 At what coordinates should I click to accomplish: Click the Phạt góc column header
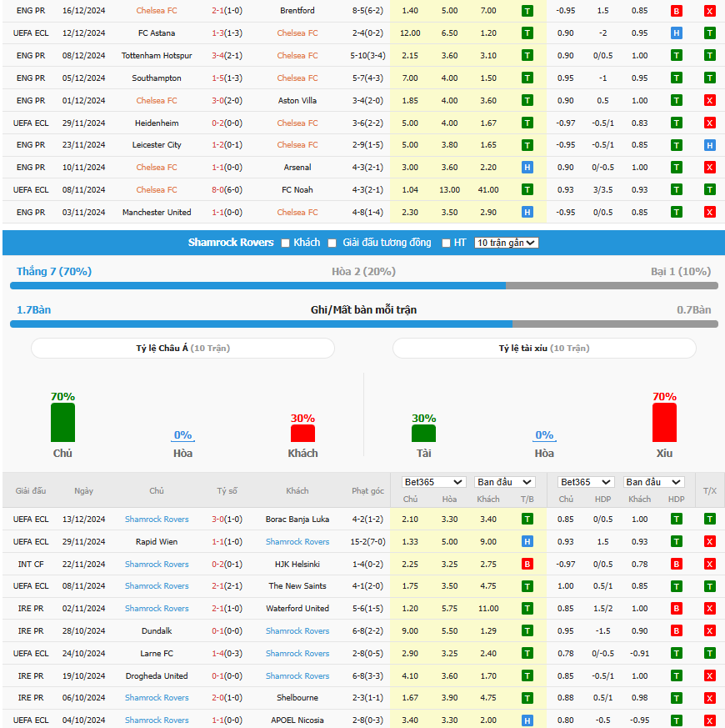367,490
